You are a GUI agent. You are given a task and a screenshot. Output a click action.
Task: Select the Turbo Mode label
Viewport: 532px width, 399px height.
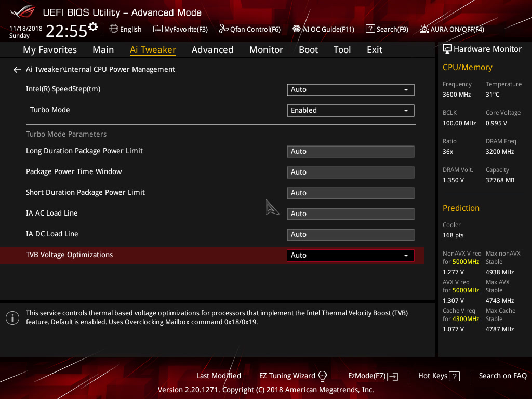coord(50,110)
